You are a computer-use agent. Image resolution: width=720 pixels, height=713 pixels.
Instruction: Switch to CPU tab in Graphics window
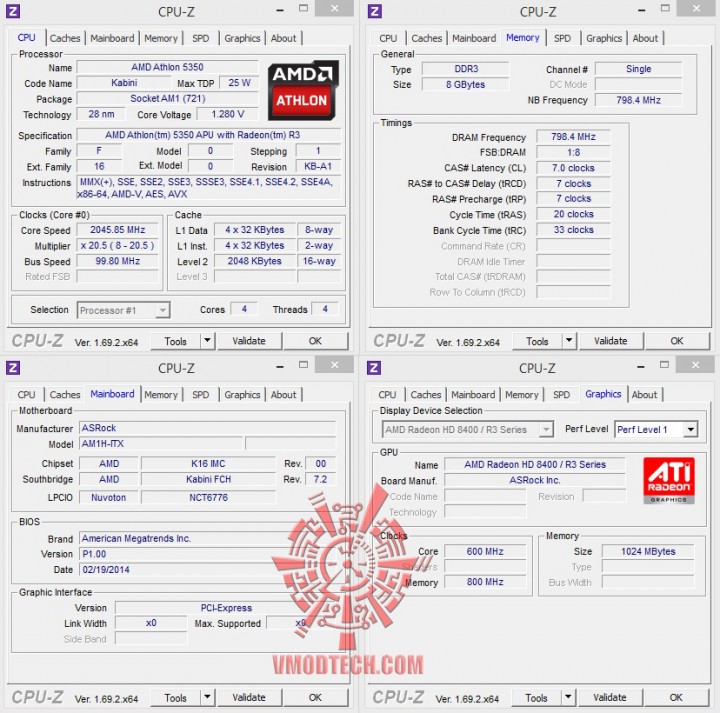click(x=387, y=394)
